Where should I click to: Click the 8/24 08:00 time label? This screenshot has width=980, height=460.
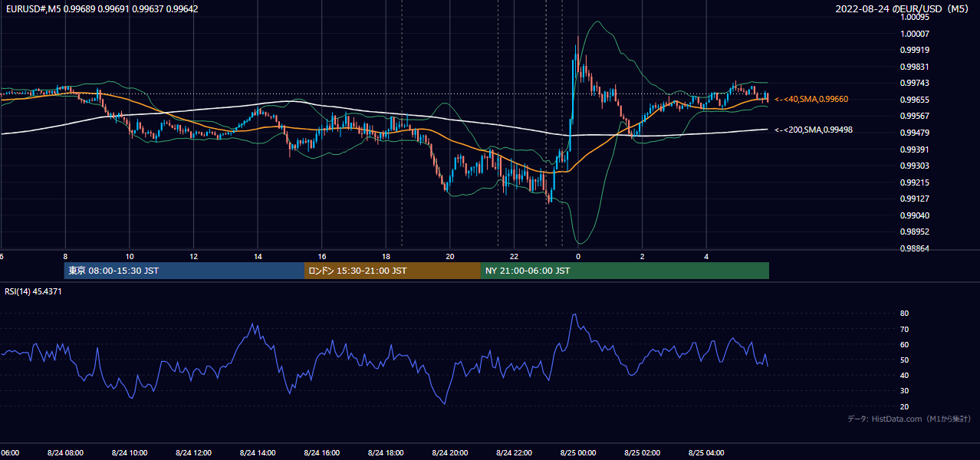[x=65, y=453]
